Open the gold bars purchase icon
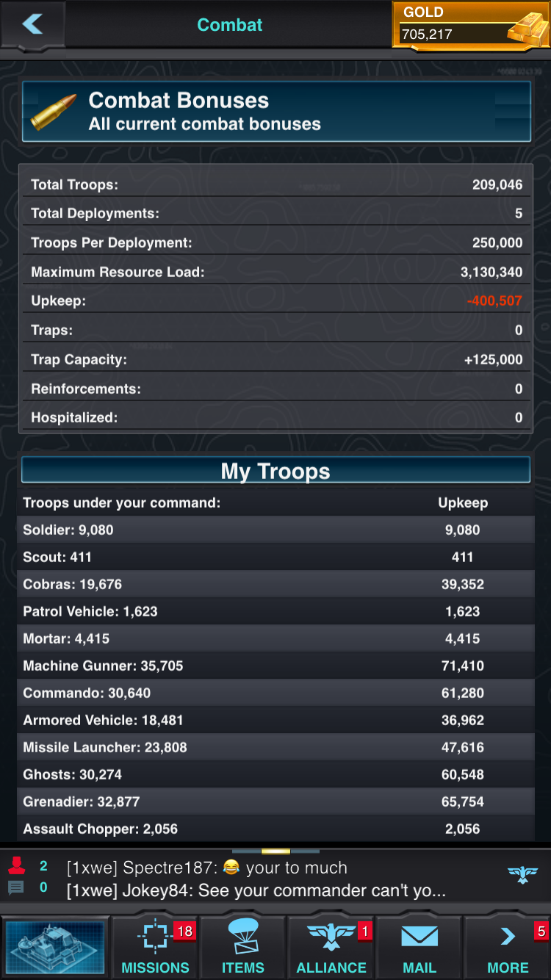Screen dimensions: 551x980 (x=527, y=28)
